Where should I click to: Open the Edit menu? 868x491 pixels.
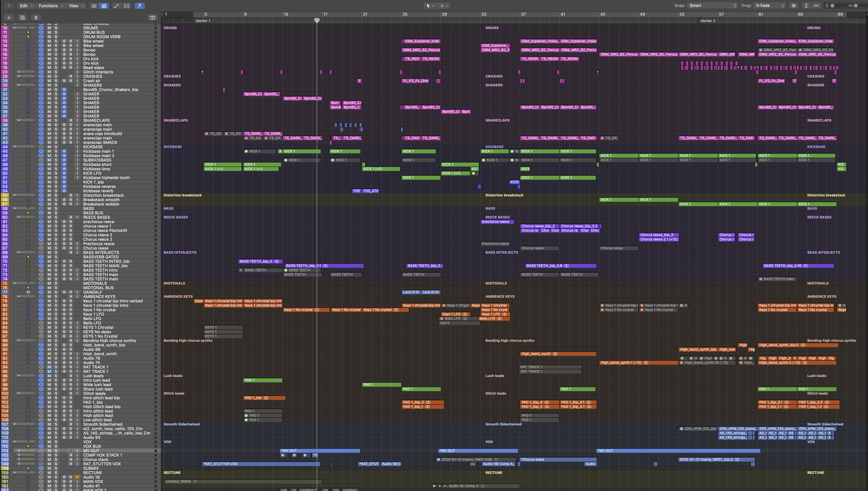click(26, 6)
